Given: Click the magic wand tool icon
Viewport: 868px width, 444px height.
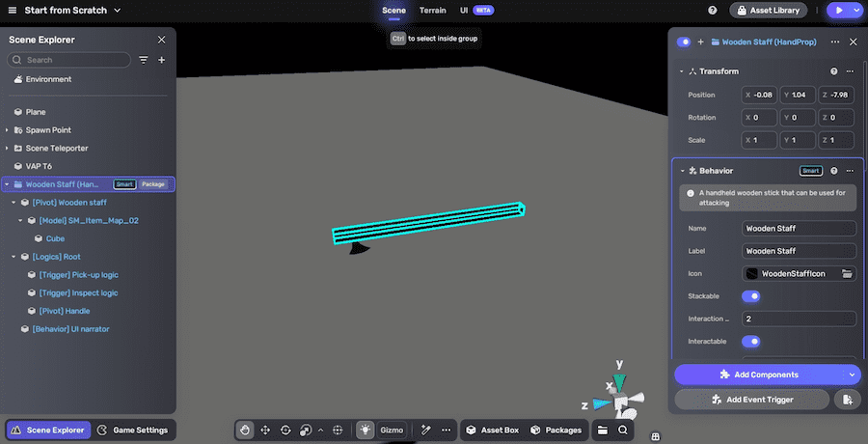Looking at the screenshot, I should pyautogui.click(x=424, y=430).
